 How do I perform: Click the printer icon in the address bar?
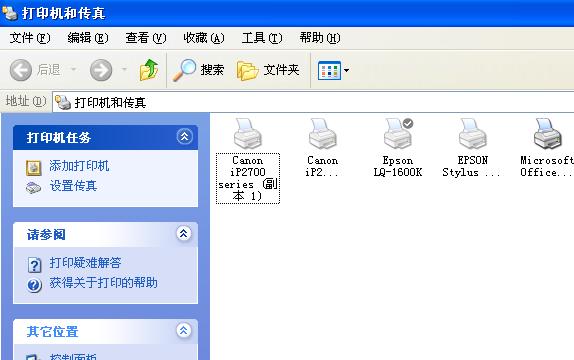[x=63, y=102]
